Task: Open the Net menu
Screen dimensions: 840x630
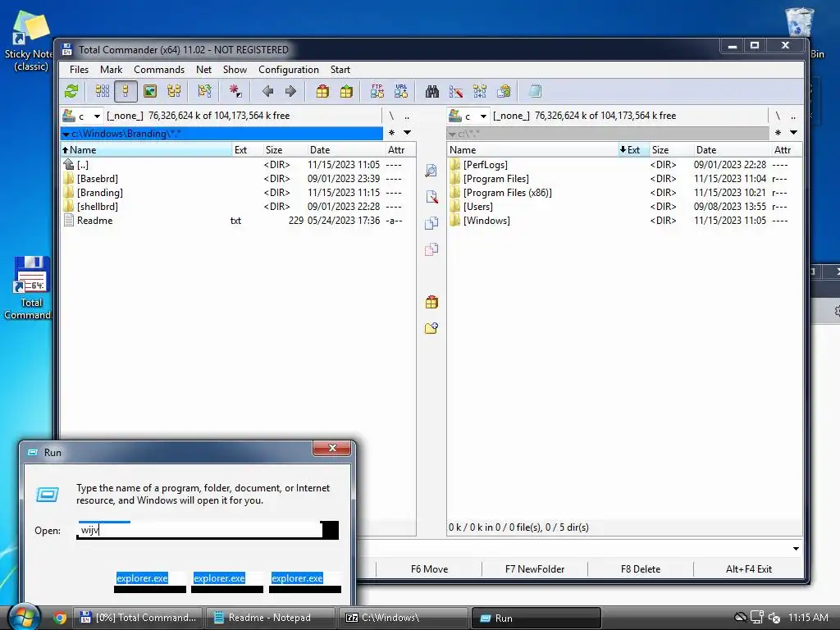Action: point(203,70)
